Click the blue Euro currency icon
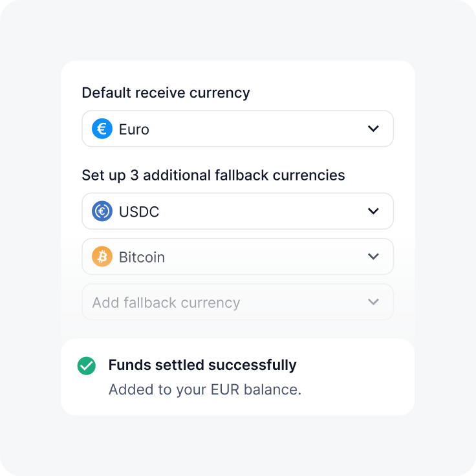The height and width of the screenshot is (476, 476). 102,129
